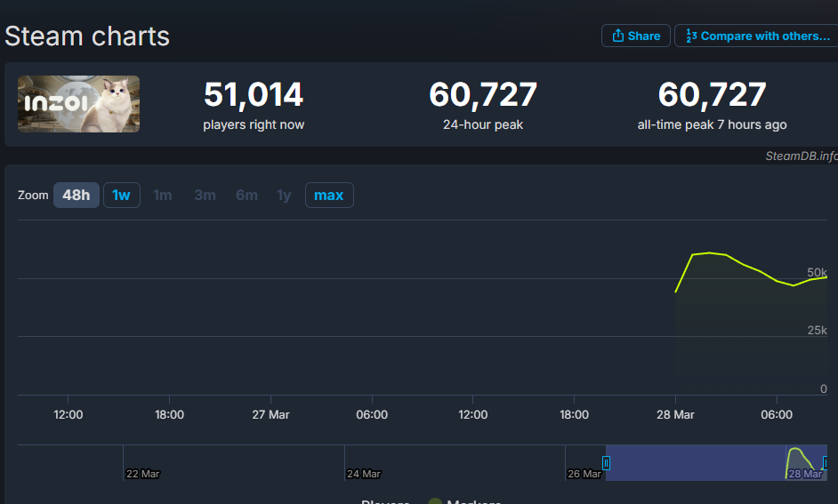Click the 60,727 24-hour peak value
838x504 pixels.
point(482,94)
